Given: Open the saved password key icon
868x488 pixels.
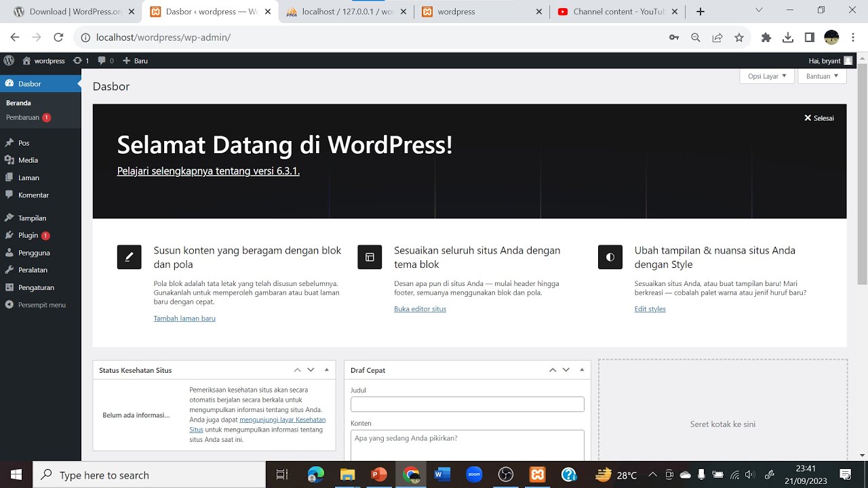Looking at the screenshot, I should point(674,38).
